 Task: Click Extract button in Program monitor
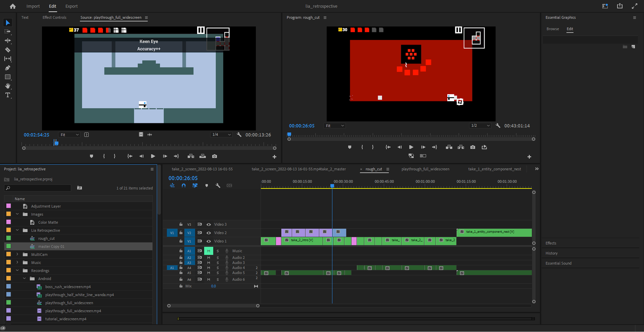[x=461, y=147]
